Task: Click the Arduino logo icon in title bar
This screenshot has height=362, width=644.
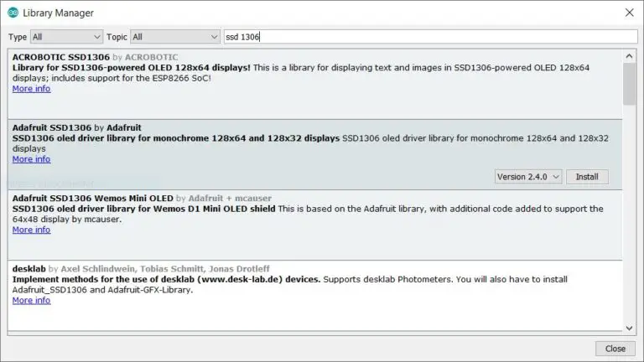Action: (x=13, y=13)
